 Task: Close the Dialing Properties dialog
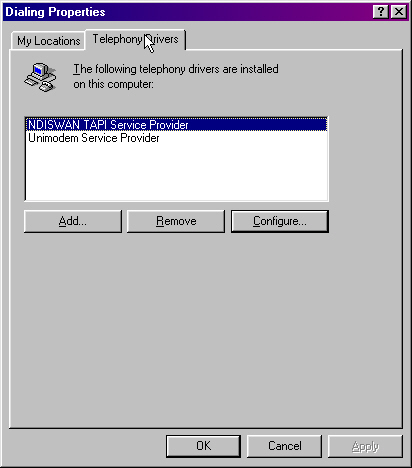[x=398, y=12]
